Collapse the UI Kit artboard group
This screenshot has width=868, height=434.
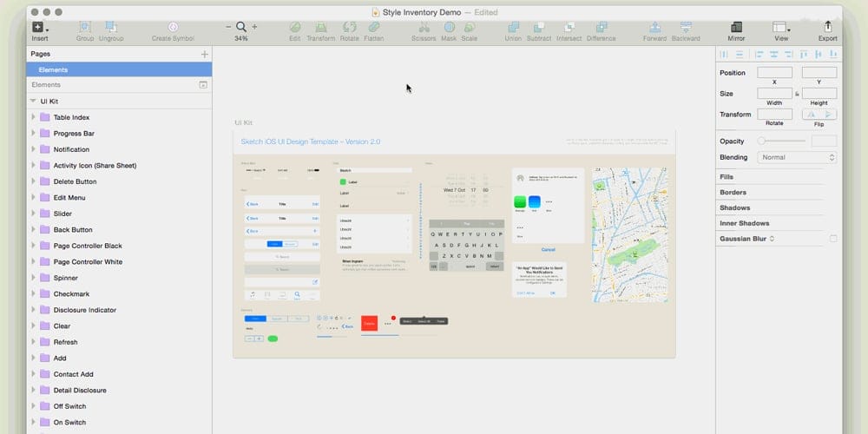[33, 102]
